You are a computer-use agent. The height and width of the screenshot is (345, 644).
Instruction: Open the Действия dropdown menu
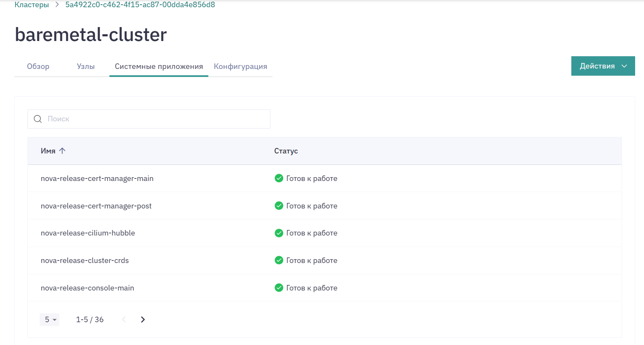pos(603,66)
